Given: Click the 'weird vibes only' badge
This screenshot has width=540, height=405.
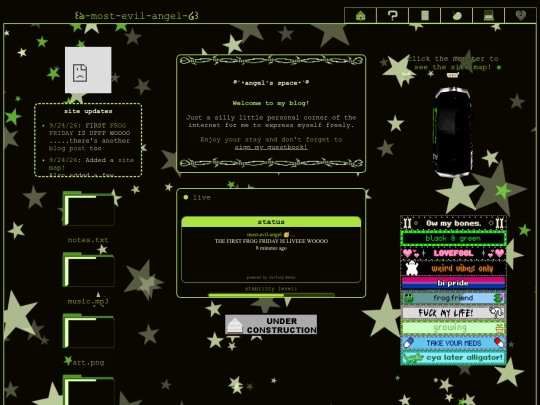Looking at the screenshot, I should tap(453, 268).
